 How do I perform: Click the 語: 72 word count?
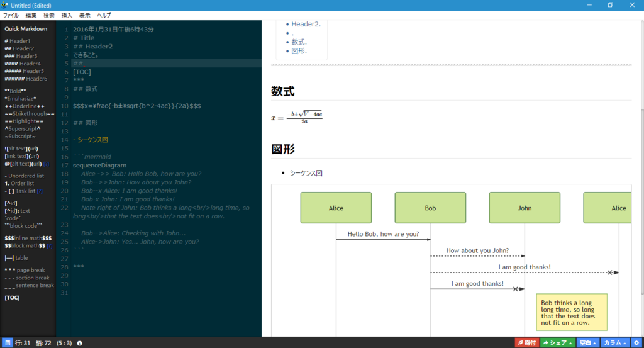tap(43, 343)
